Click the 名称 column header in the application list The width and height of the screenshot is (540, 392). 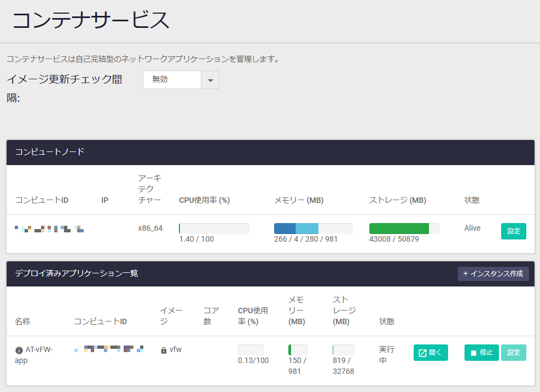pos(22,321)
